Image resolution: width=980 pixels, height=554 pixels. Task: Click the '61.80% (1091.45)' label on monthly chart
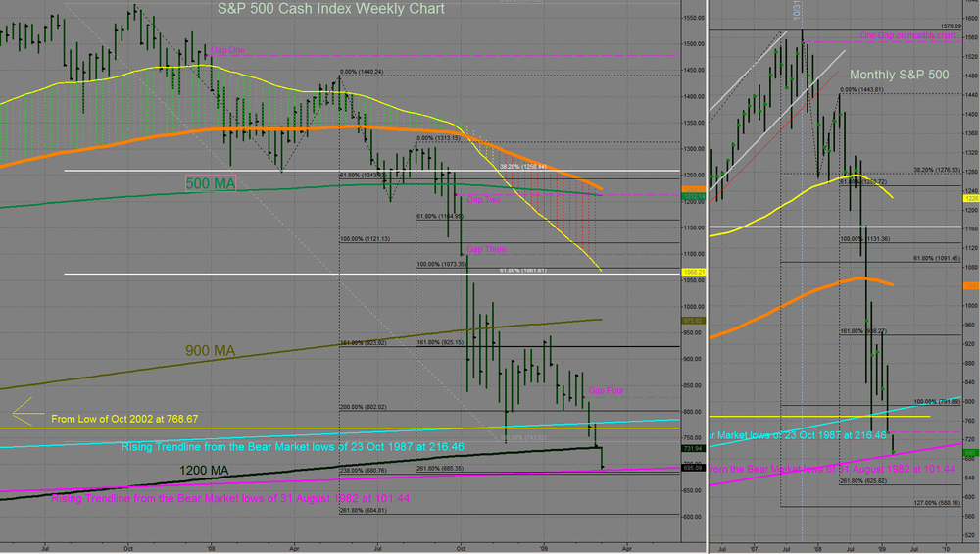[x=937, y=258]
